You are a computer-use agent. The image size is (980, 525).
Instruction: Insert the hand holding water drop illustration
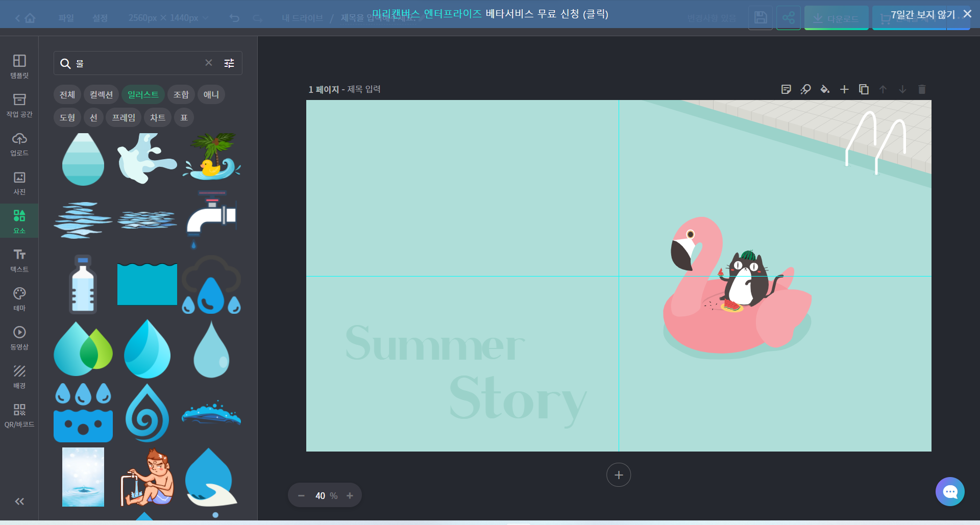click(211, 477)
